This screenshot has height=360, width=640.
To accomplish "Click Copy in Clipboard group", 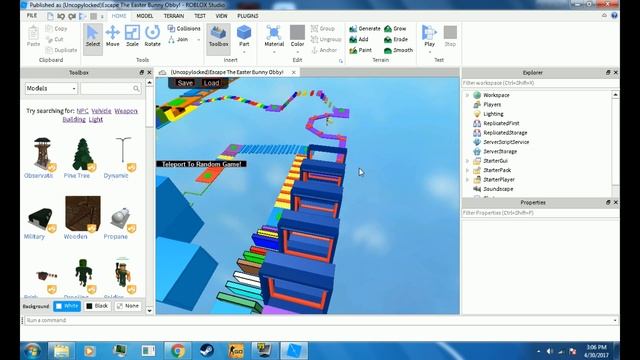I will click(x=57, y=29).
